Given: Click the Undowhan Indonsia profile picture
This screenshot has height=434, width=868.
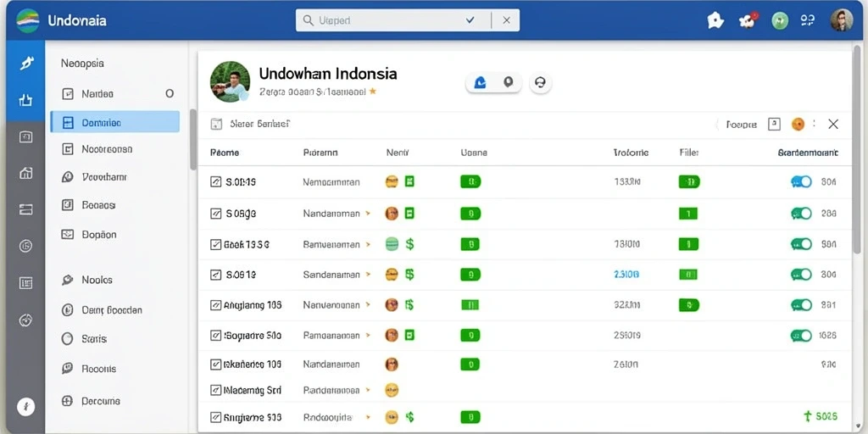Looking at the screenshot, I should (230, 81).
